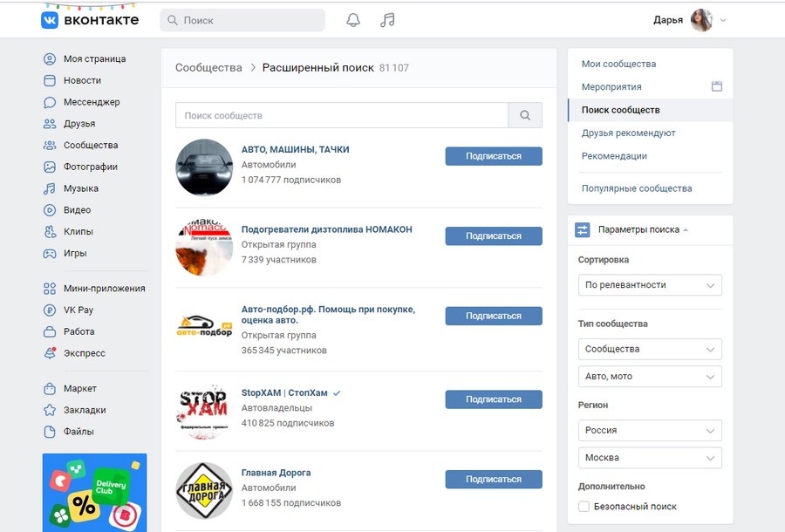This screenshot has width=785, height=532.
Task: Click the Новости sidebar icon
Action: tap(50, 80)
